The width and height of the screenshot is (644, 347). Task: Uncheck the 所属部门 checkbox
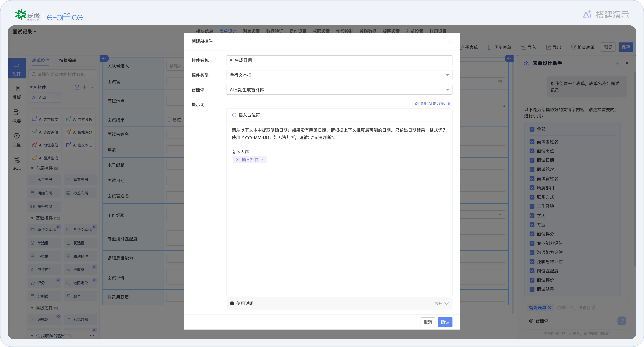tap(532, 187)
